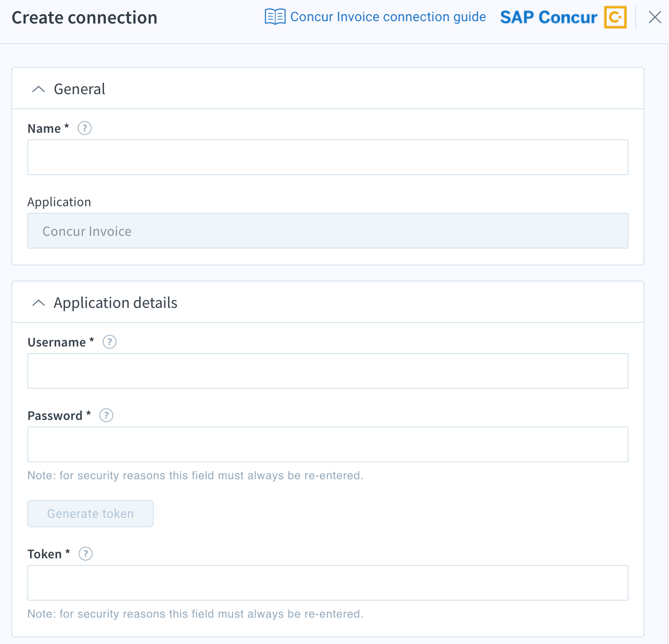Click the General section title

[80, 89]
